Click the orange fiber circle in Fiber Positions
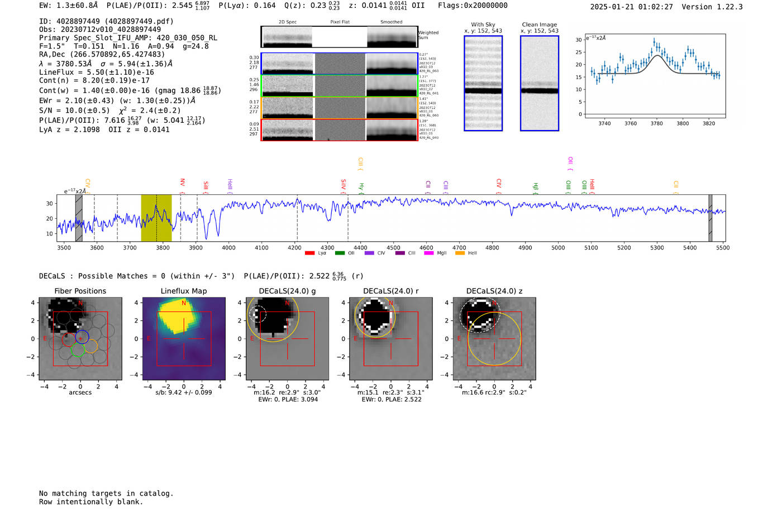Screen dimensions: 782x532 (90, 346)
